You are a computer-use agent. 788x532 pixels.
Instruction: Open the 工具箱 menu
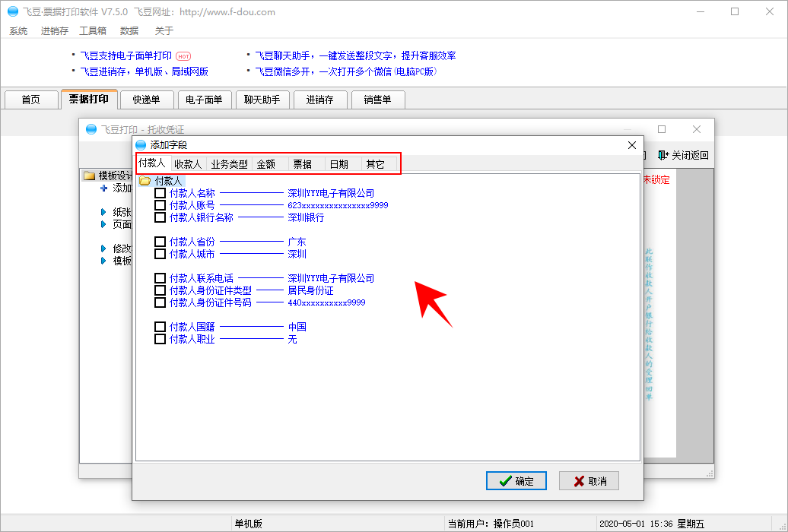tap(93, 31)
